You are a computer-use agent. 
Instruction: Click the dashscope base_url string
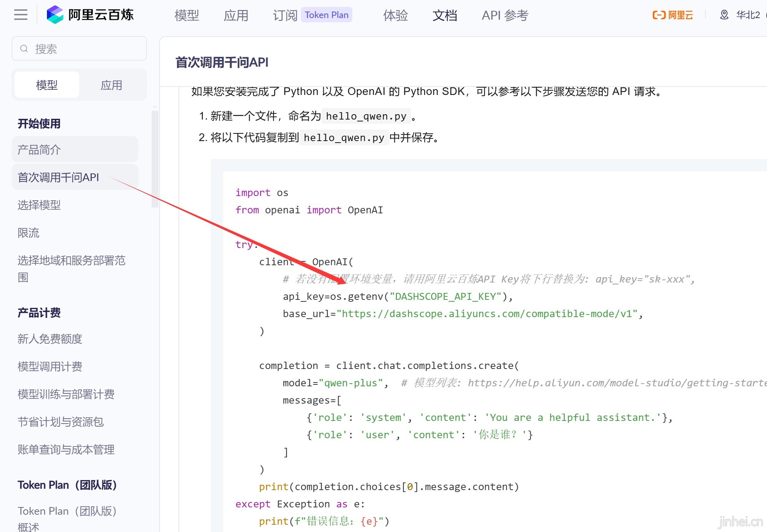487,314
